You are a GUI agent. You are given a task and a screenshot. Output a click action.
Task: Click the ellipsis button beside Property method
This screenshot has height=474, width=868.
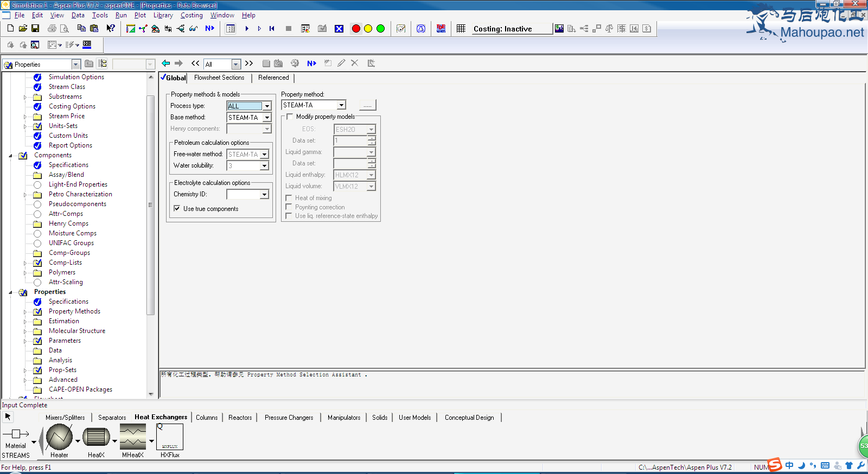pyautogui.click(x=367, y=105)
